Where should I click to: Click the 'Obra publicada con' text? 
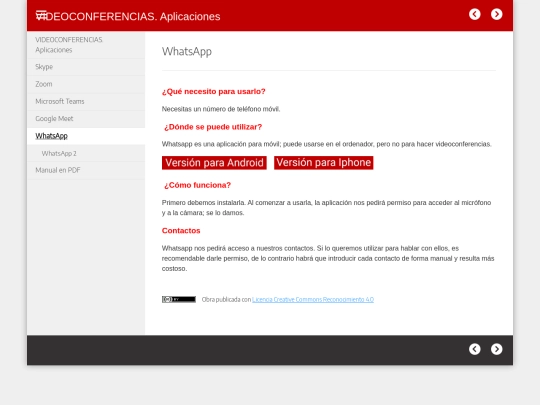[x=226, y=300]
